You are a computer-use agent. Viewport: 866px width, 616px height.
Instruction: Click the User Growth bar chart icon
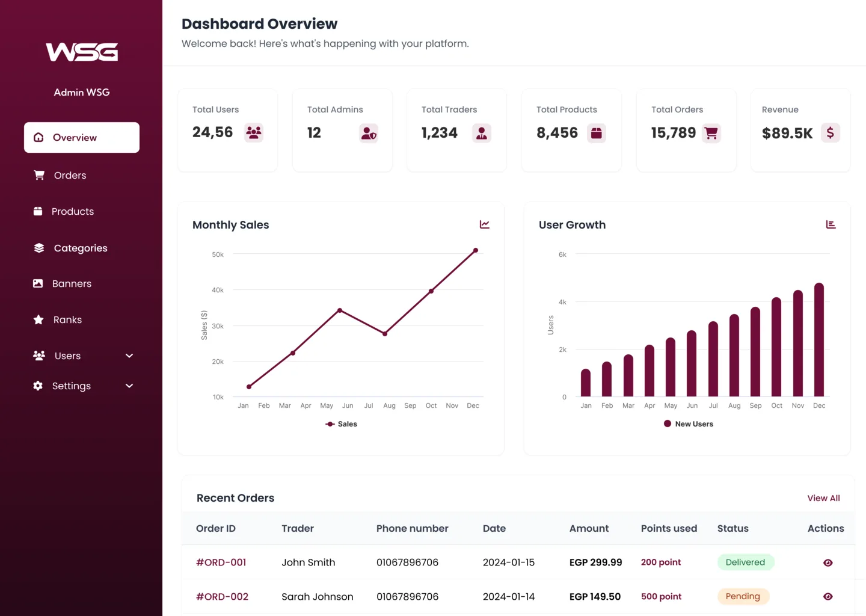(x=831, y=224)
